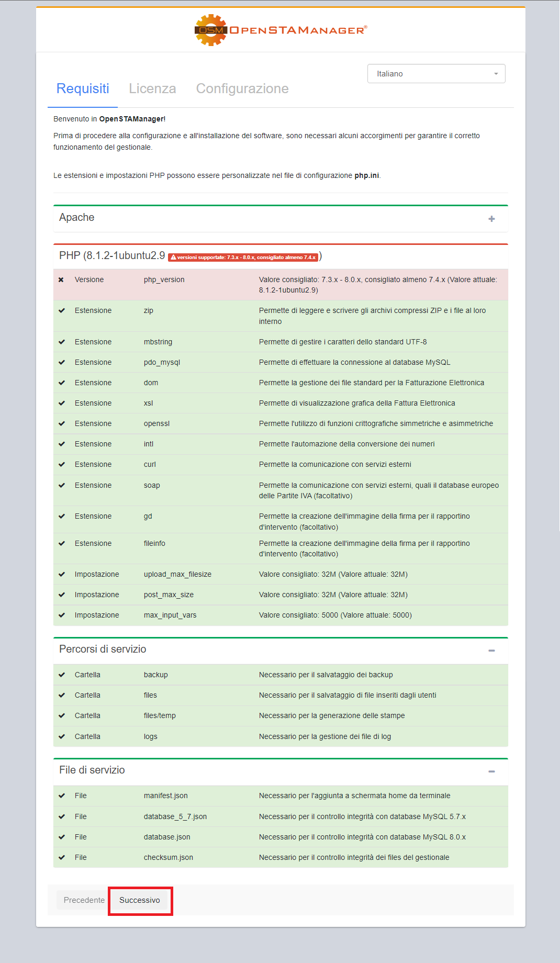The image size is (560, 963).
Task: Click the post_max_size setting name
Action: point(169,595)
